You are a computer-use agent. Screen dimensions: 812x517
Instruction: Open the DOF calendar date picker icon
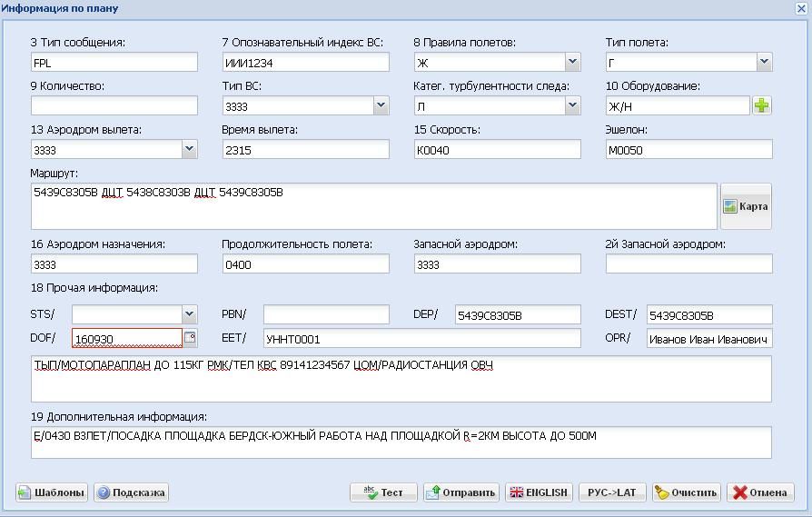coord(190,338)
